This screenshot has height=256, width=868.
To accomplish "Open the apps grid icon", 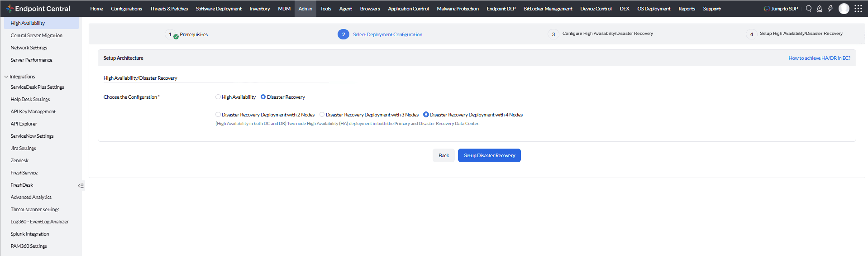I will 858,9.
